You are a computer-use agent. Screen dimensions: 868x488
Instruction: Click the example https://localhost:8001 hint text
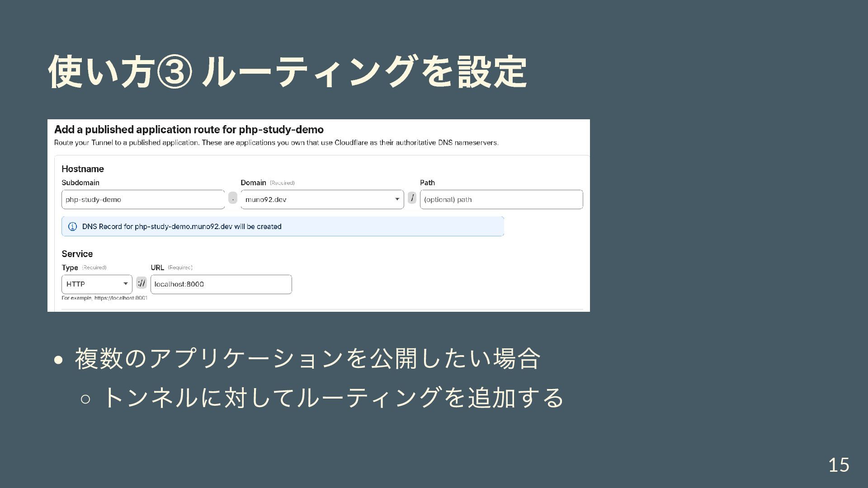tap(105, 298)
